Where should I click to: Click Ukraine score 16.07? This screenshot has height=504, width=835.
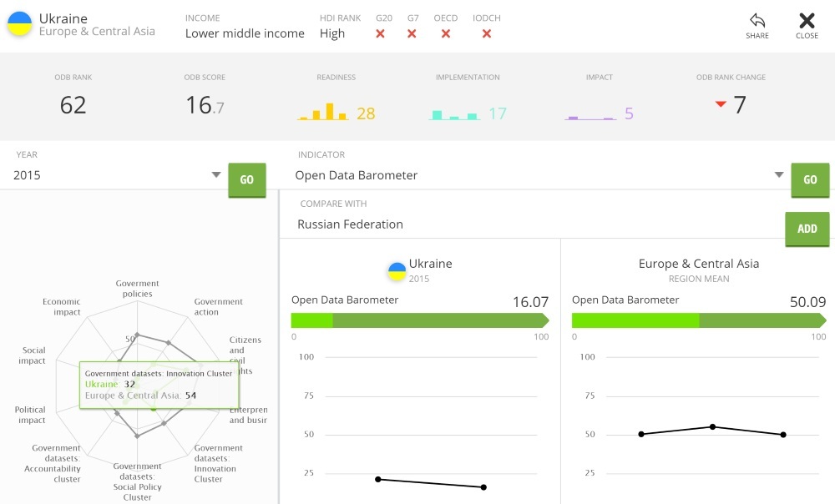530,302
